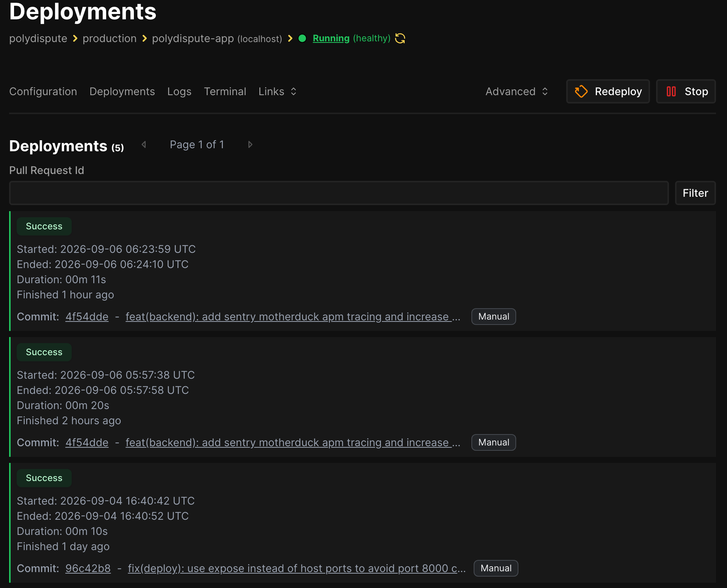Open commit 4f54dde of the 05:57:38 deployment
This screenshot has height=588, width=727.
click(x=87, y=442)
